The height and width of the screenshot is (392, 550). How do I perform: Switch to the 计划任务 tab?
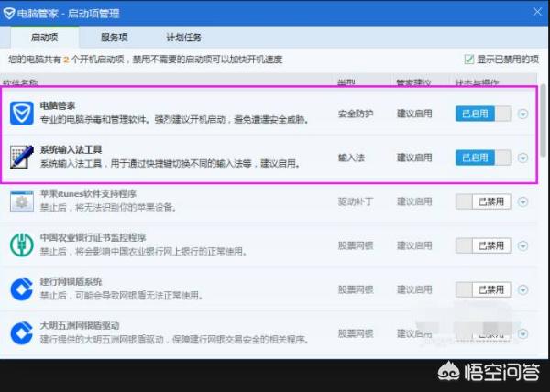(x=184, y=37)
